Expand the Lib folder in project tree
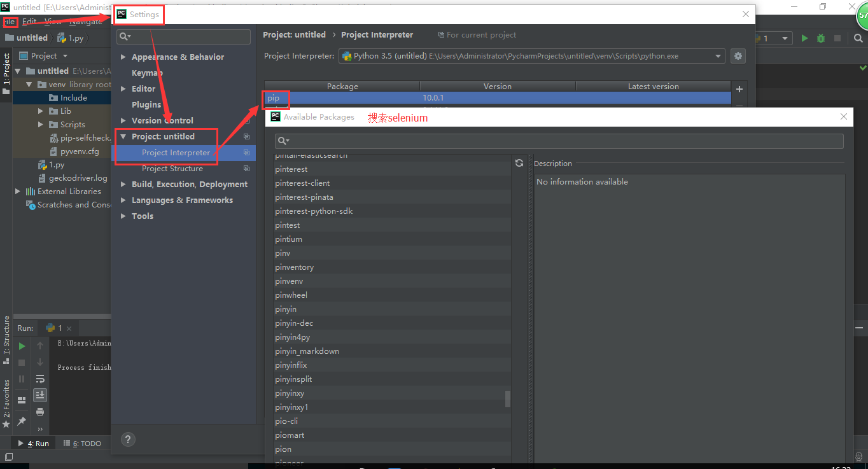 (x=41, y=111)
